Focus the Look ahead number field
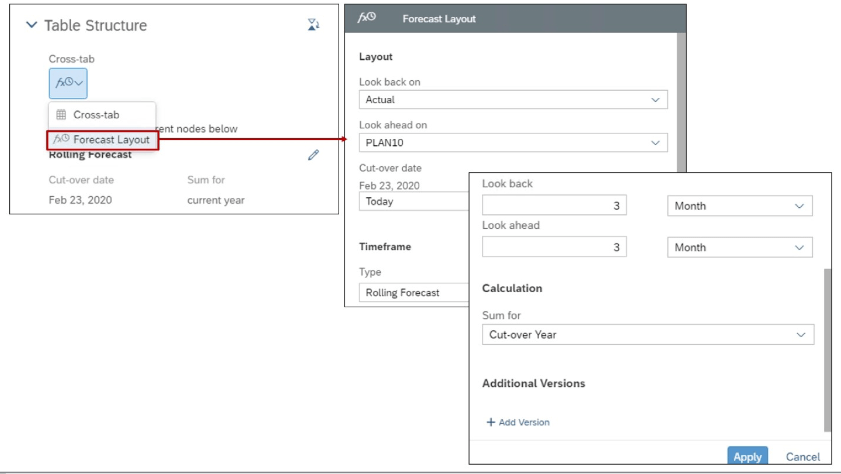Screen dimensions: 841x474 coord(554,247)
